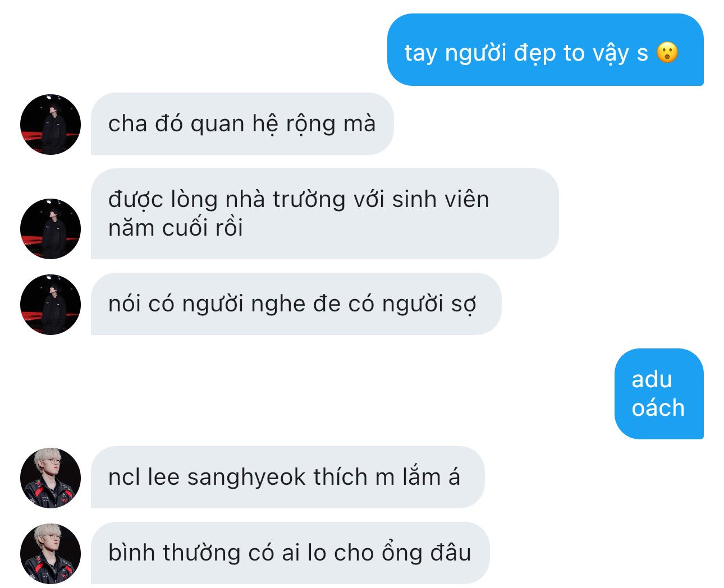This screenshot has width=724, height=588.
Task: Open the avatar beside "cha đó quan hệ rộng mà"
Action: pyautogui.click(x=51, y=125)
